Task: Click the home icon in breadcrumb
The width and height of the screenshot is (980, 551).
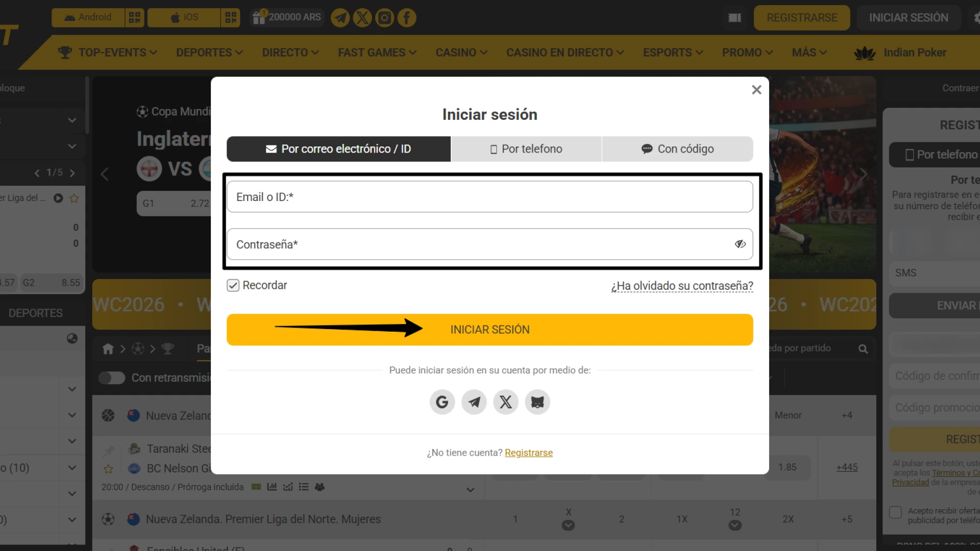Action: (108, 349)
